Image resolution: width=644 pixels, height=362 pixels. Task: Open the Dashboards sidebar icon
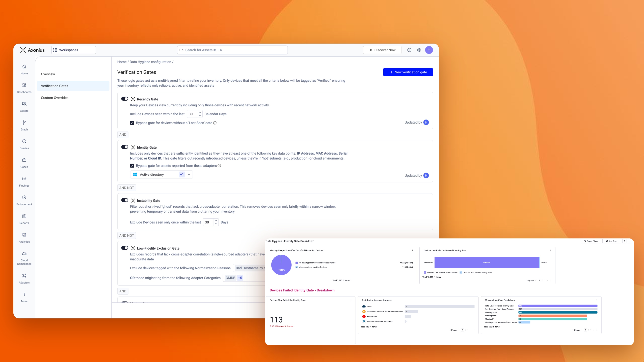coord(24,85)
